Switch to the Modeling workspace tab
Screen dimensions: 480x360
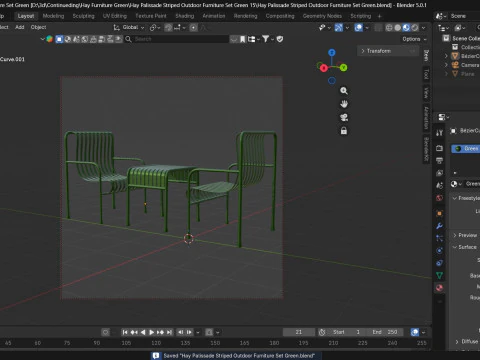(x=53, y=16)
